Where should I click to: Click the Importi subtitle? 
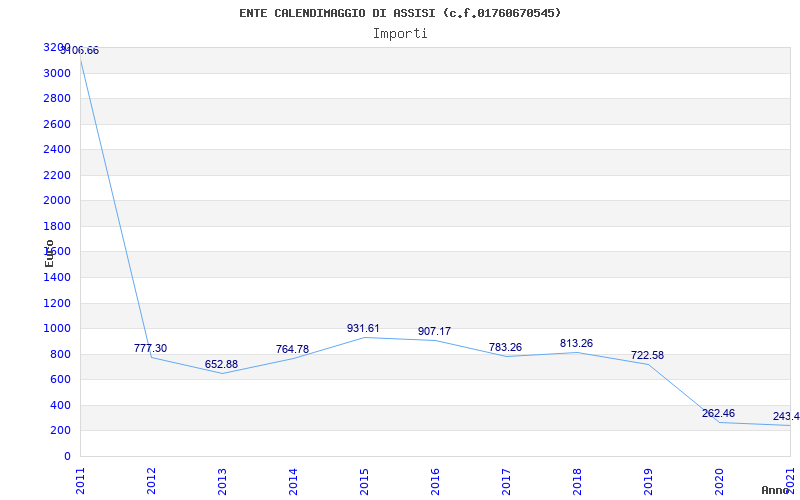(x=400, y=34)
